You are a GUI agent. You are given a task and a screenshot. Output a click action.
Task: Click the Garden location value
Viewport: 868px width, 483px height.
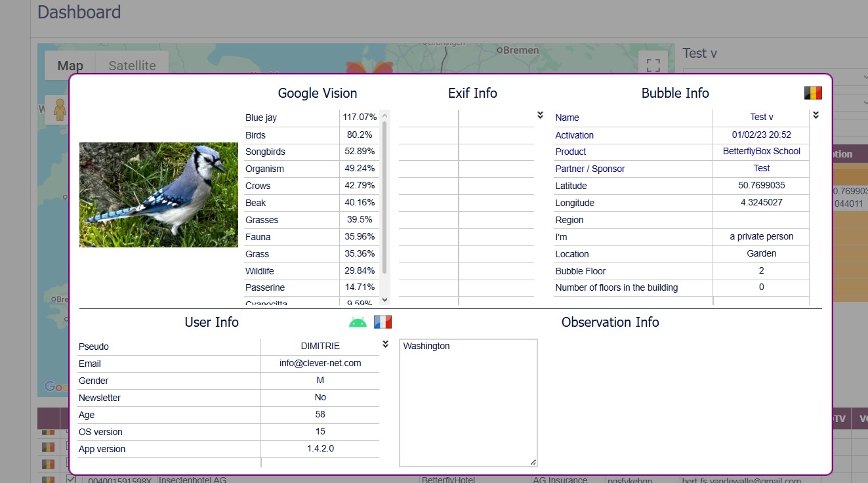pyautogui.click(x=762, y=253)
